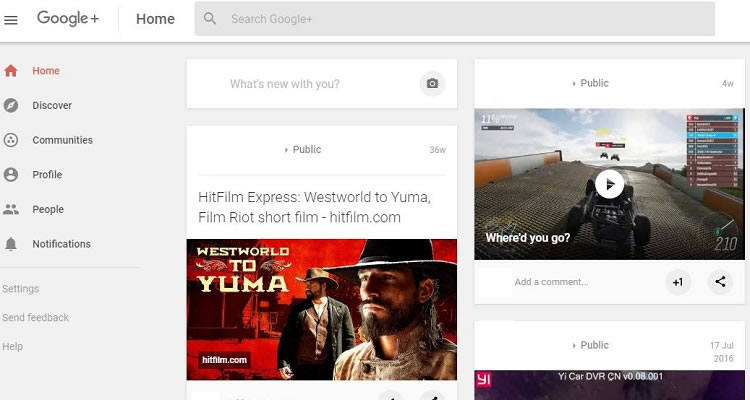This screenshot has height=400, width=750.
Task: Open Settings link in sidebar
Action: pyautogui.click(x=21, y=289)
